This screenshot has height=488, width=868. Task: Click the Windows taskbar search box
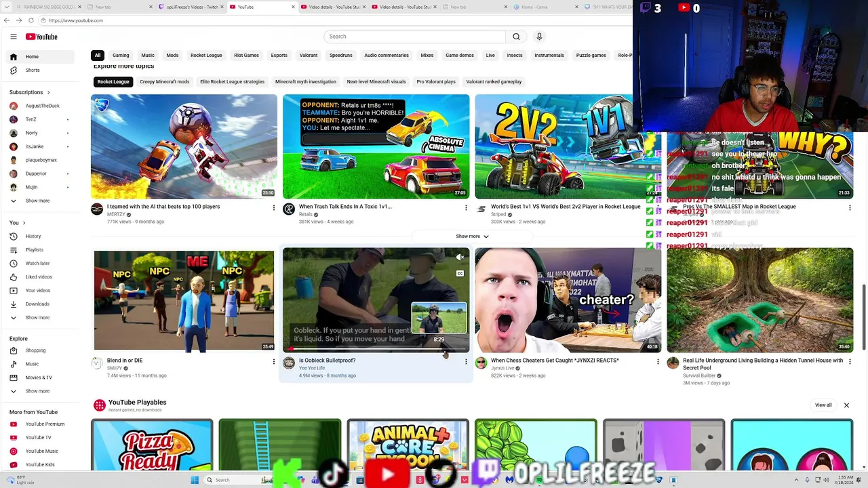[233, 480]
